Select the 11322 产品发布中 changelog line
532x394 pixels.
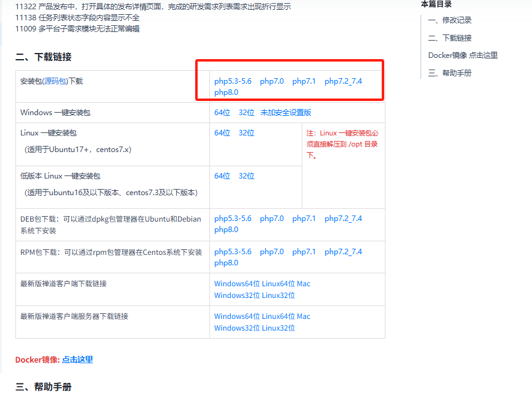153,7
